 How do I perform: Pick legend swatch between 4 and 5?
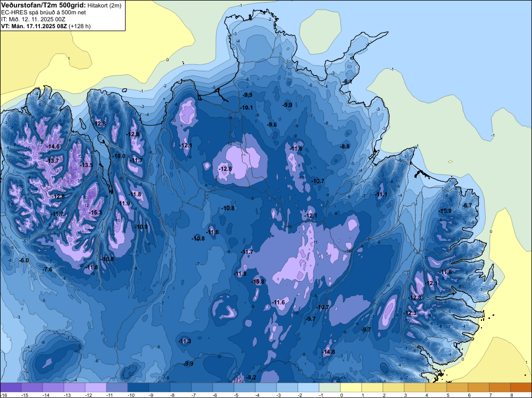pos(436,387)
